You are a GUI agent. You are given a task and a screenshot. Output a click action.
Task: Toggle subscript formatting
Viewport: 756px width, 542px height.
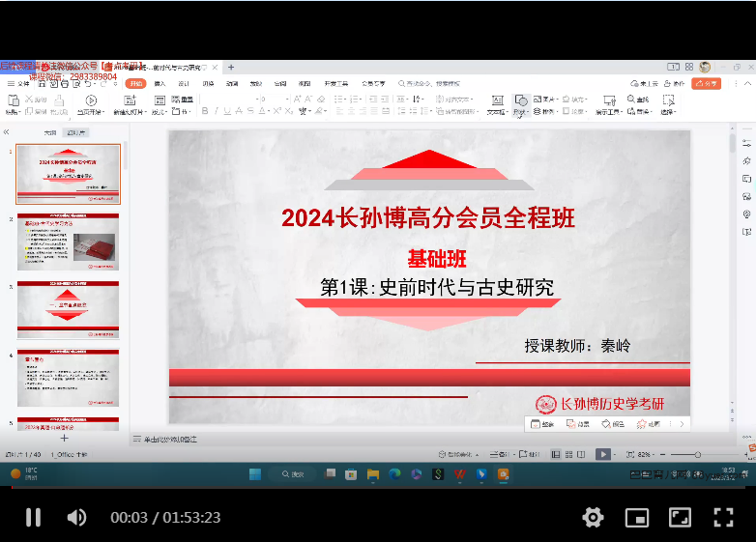click(288, 111)
